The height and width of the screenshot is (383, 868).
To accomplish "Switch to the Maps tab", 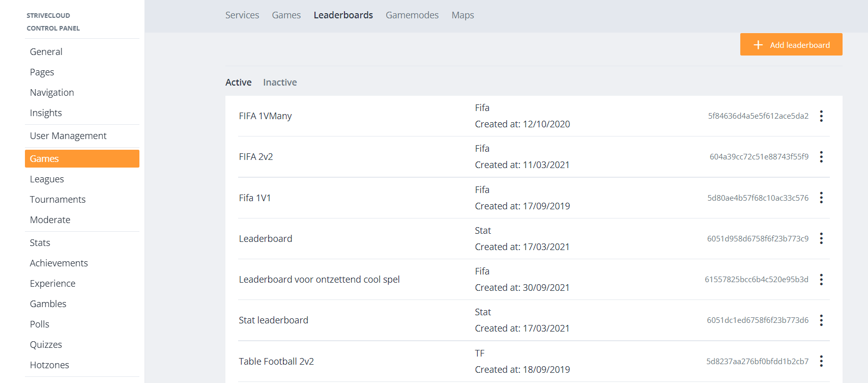I will pyautogui.click(x=462, y=15).
